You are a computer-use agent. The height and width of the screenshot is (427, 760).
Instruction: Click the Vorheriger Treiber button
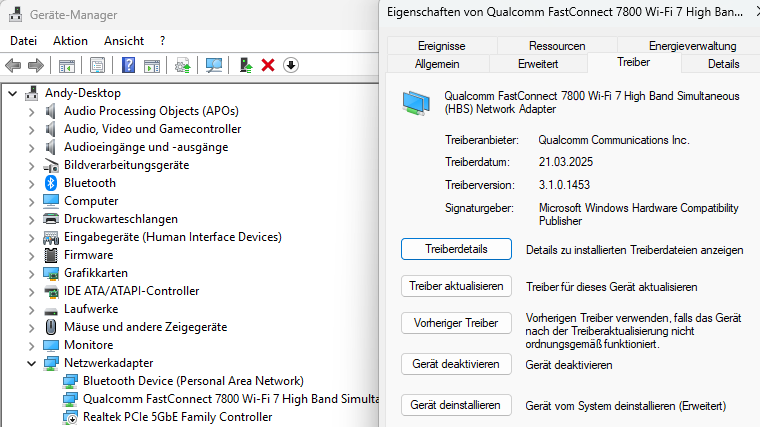tap(456, 323)
